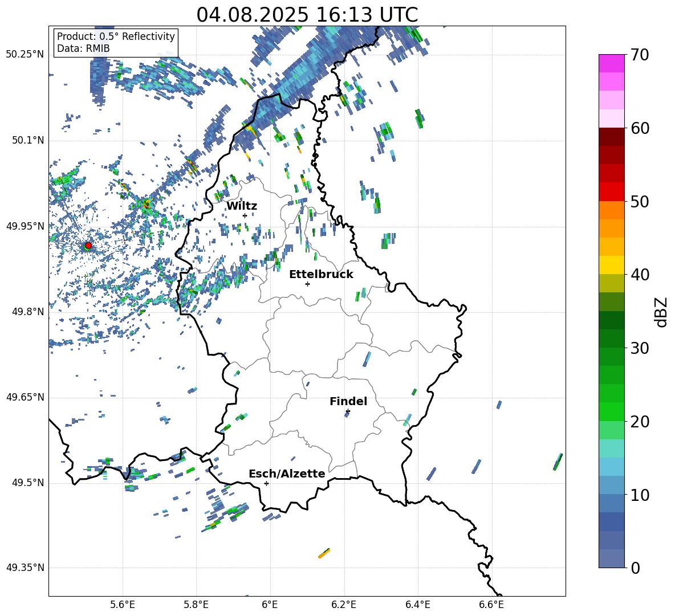
Task: Click the 6.4°E longitude label
Action: click(417, 605)
